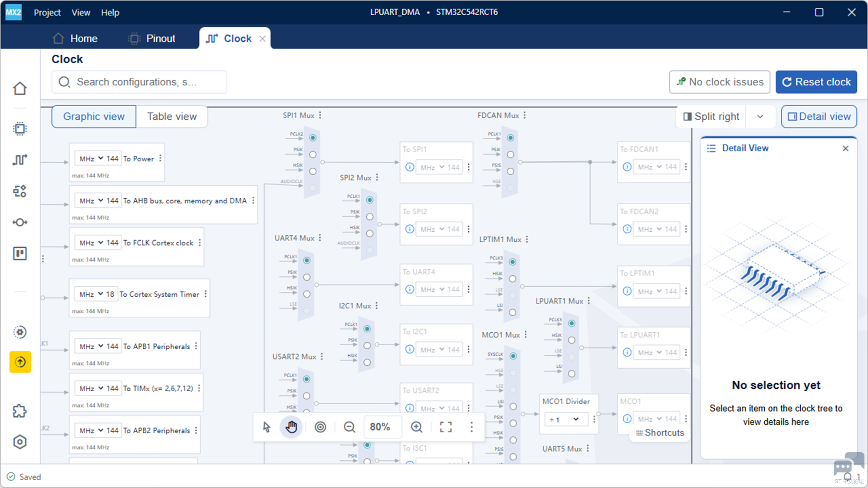The width and height of the screenshot is (868, 488).
Task: Click the zoom in magnifier icon
Action: (x=417, y=427)
